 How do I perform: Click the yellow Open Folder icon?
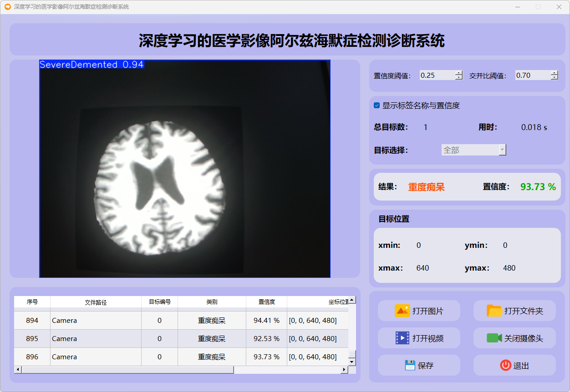494,311
